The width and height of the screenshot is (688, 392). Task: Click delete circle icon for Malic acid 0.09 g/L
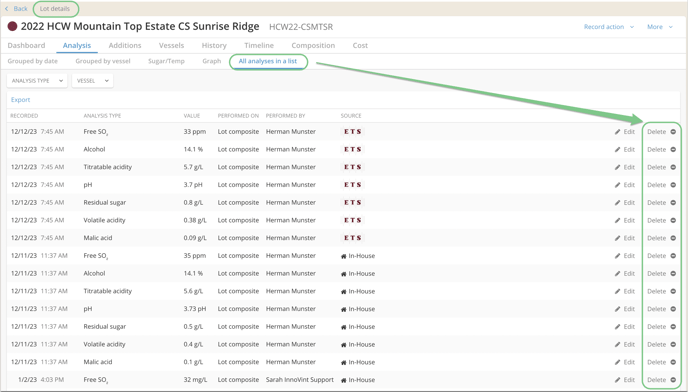673,238
